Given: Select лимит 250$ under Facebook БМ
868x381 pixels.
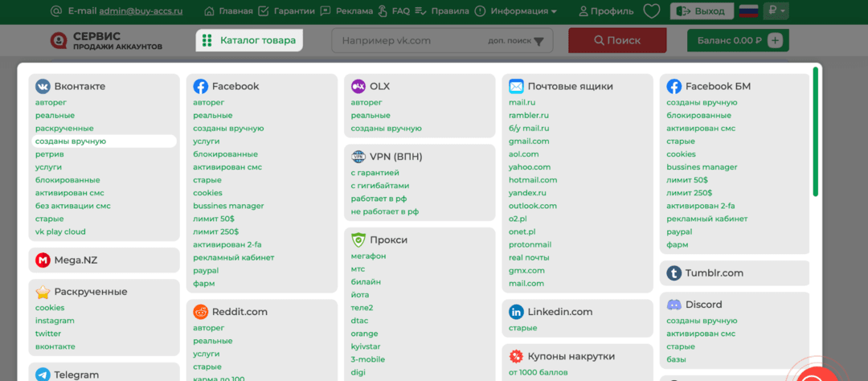Looking at the screenshot, I should tap(690, 193).
